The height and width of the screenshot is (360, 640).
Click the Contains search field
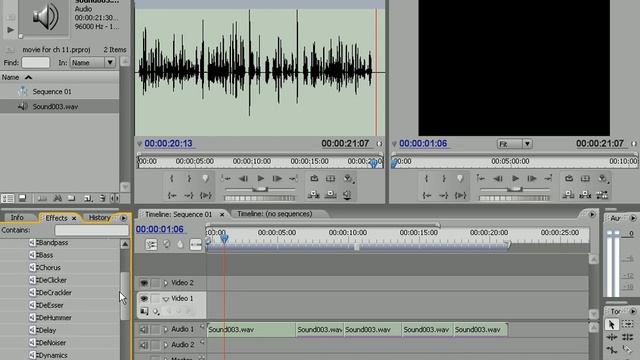pyautogui.click(x=92, y=230)
